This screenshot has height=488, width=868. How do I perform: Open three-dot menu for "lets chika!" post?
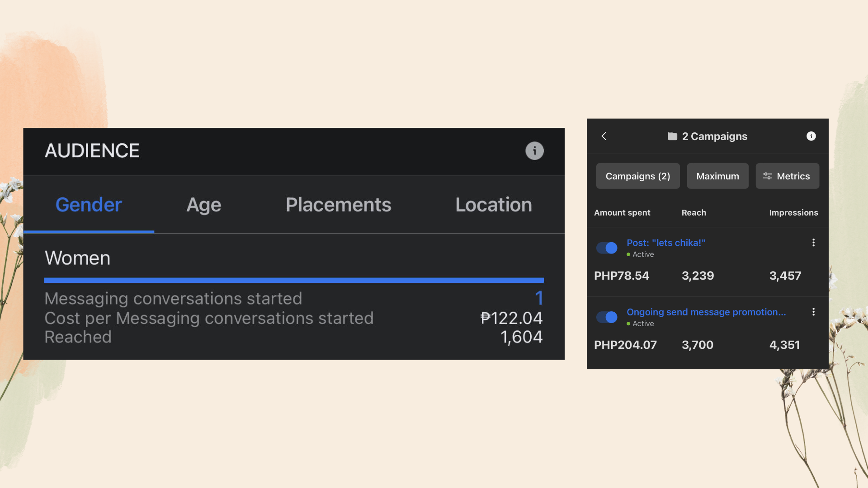point(813,243)
